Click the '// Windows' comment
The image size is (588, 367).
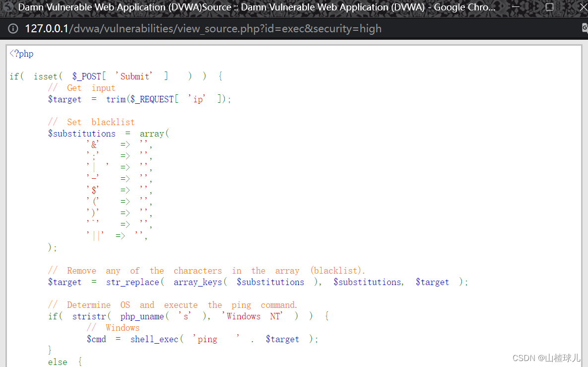113,328
